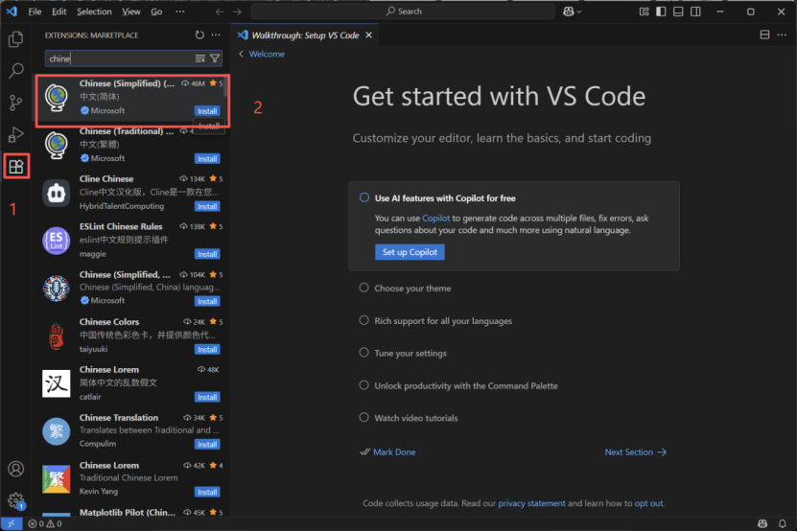This screenshot has height=532, width=797.
Task: Open editor more actions menu
Action: pos(782,35)
